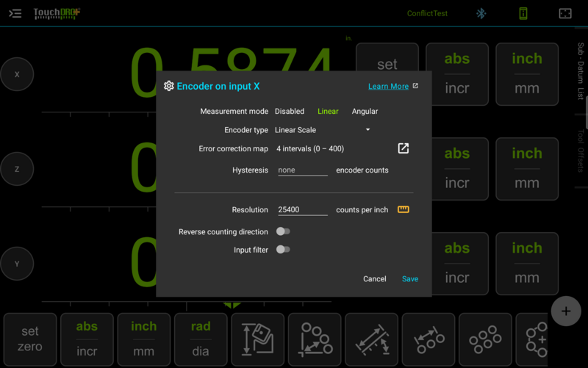Click the 'Encoder on input X' title
Screen dimensions: 588x368
(218, 86)
